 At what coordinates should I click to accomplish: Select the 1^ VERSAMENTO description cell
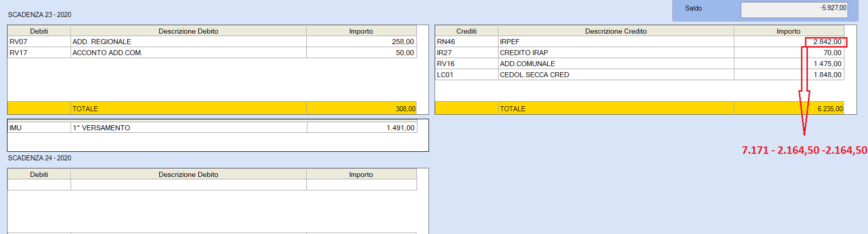(189, 128)
